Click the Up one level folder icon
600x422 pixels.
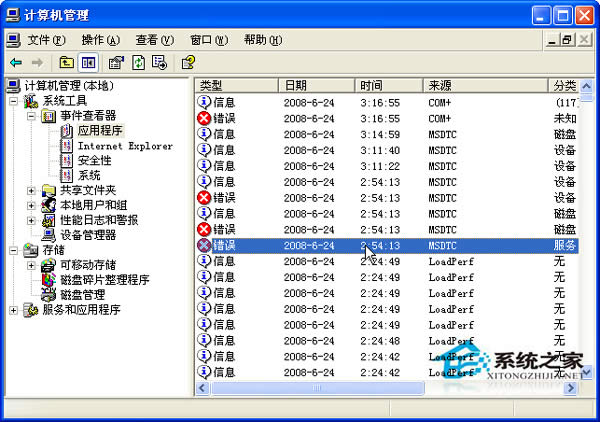tap(67, 63)
